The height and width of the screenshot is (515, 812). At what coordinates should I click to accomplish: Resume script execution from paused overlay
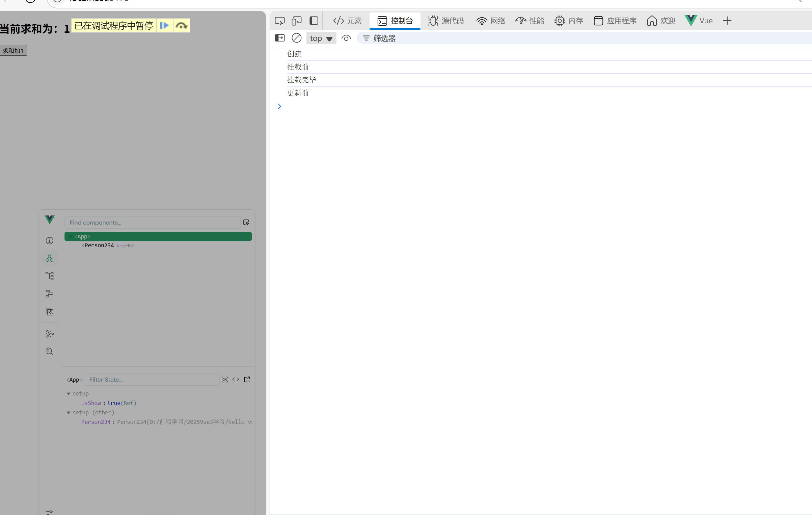[164, 26]
